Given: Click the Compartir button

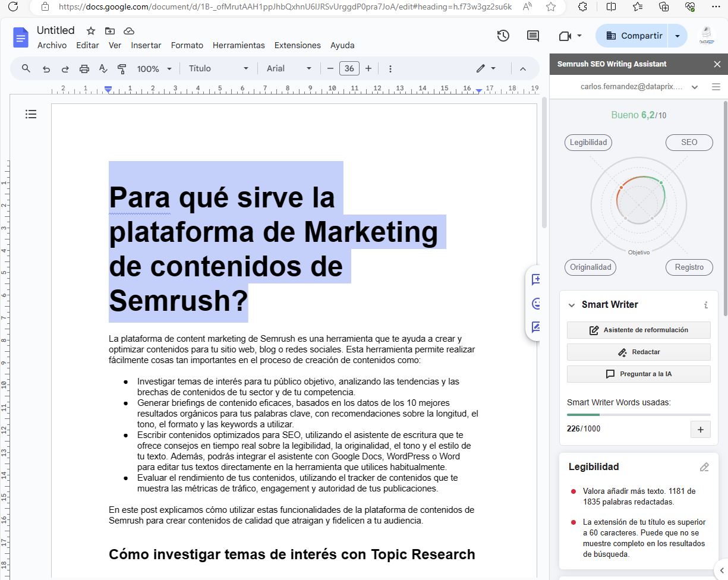Looking at the screenshot, I should click(x=634, y=36).
